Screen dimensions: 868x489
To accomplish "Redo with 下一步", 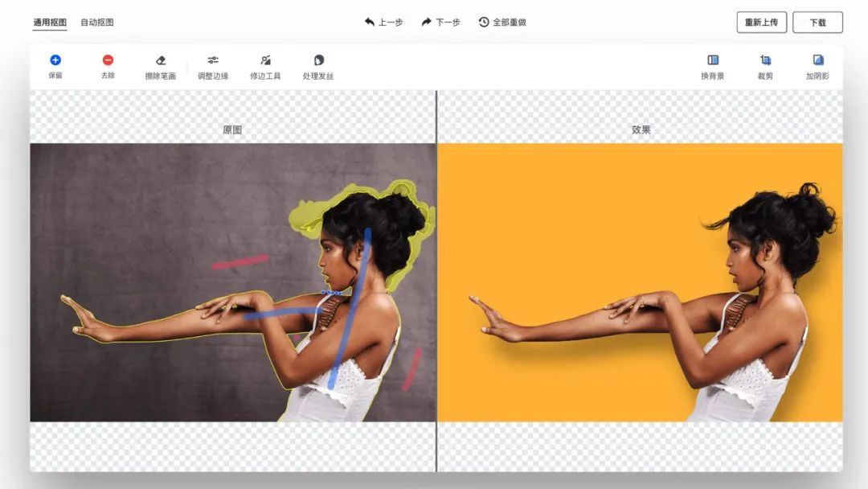I will click(441, 23).
